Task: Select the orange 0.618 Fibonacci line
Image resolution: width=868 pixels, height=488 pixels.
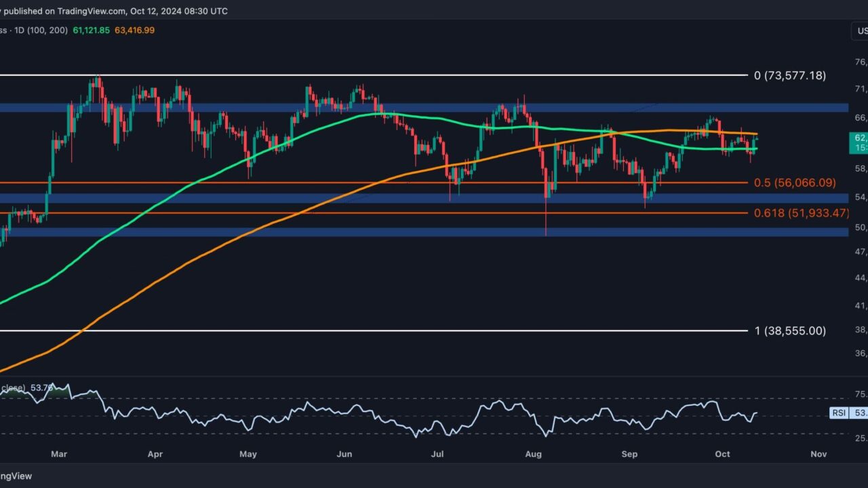Action: [x=373, y=213]
